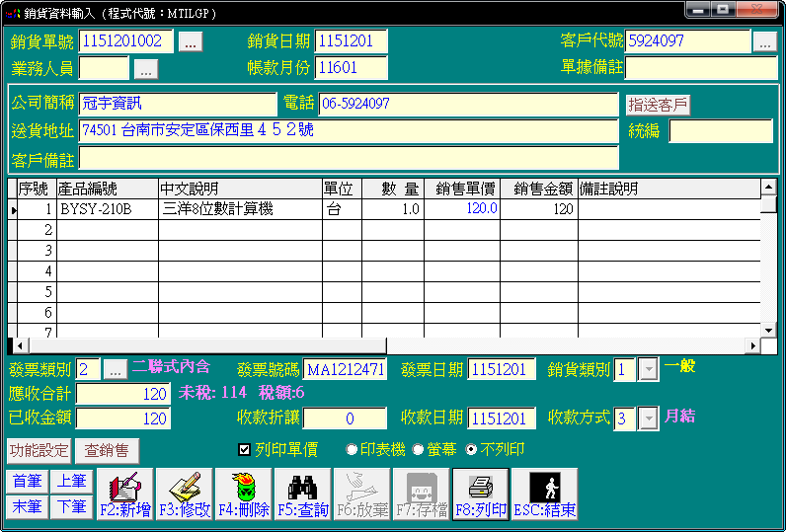The width and height of the screenshot is (786, 532).
Task: Open lookup button beside 發票類別 field
Action: [116, 370]
